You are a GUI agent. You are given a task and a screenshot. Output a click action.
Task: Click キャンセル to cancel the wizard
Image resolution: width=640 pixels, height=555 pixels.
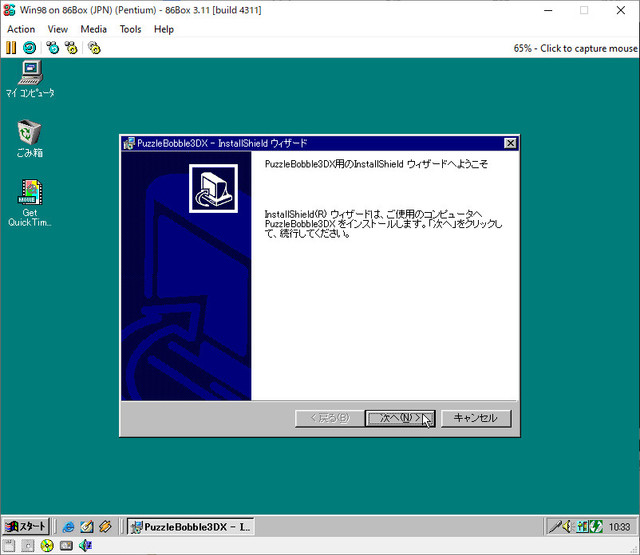click(476, 418)
